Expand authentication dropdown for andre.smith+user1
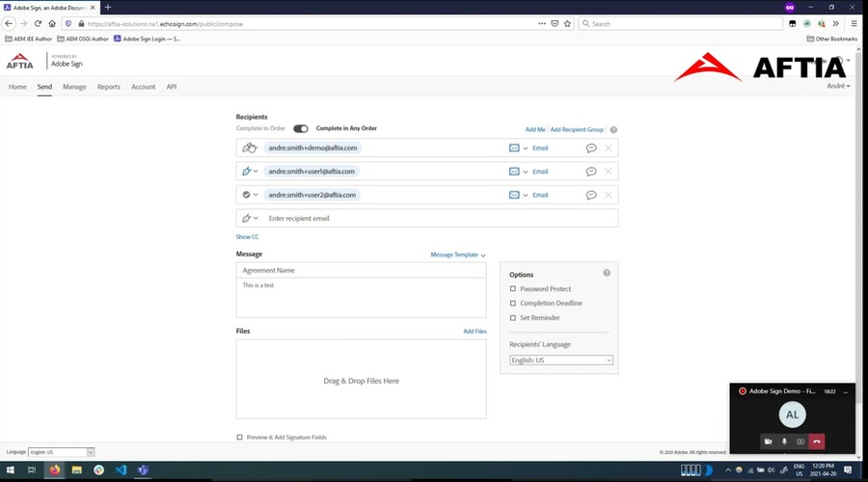Viewport: 868px width, 482px height. coord(526,172)
